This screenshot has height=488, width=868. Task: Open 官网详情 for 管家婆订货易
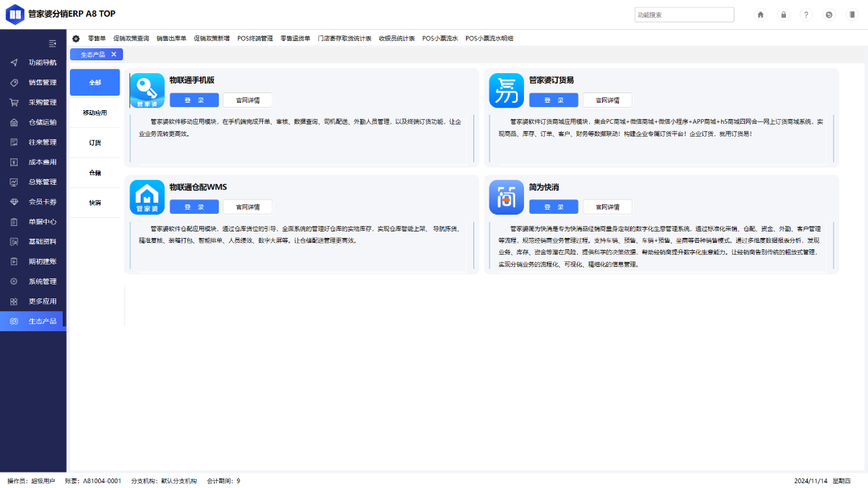click(x=608, y=100)
